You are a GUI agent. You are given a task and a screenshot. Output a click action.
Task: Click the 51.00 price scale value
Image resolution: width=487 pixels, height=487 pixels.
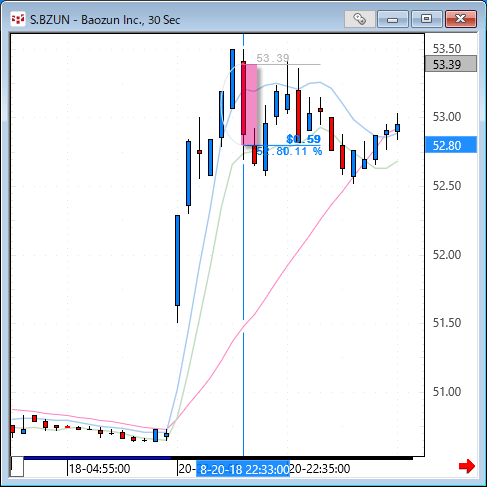pos(447,392)
